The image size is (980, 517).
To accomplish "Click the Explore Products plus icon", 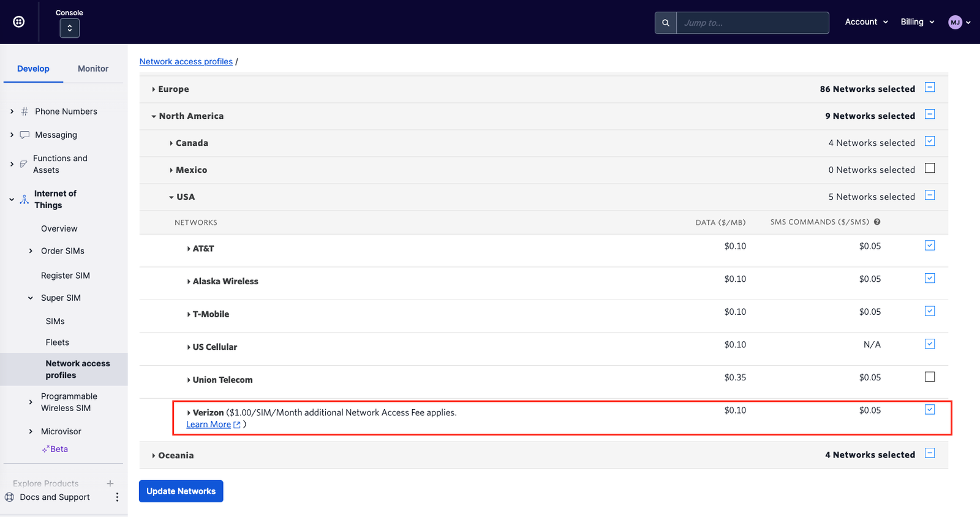I will 110,483.
